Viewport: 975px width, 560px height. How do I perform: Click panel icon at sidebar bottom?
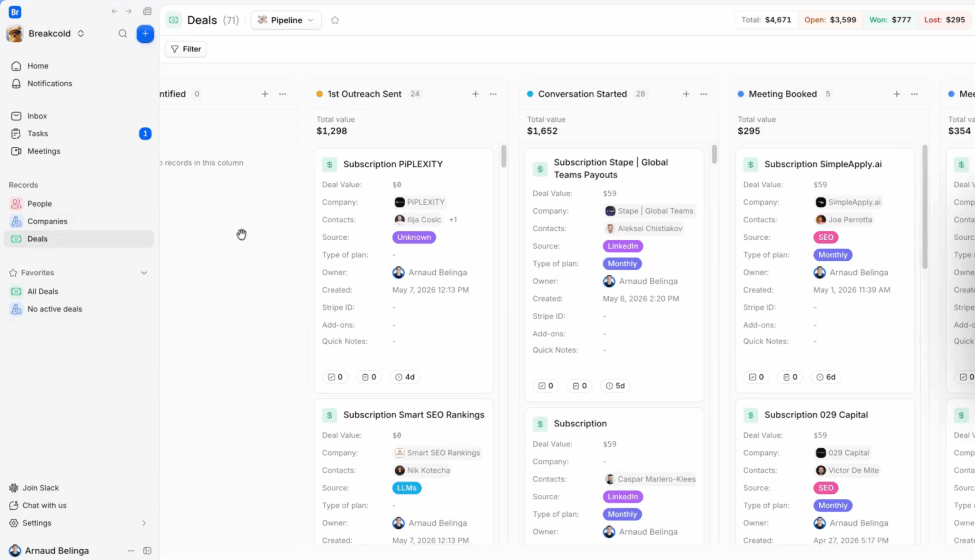(x=147, y=550)
